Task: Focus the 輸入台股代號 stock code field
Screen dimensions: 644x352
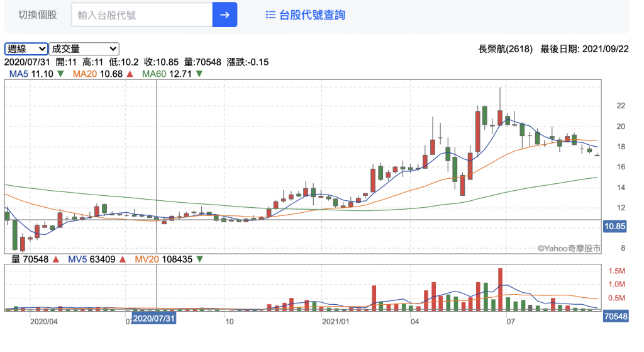Action: click(142, 15)
